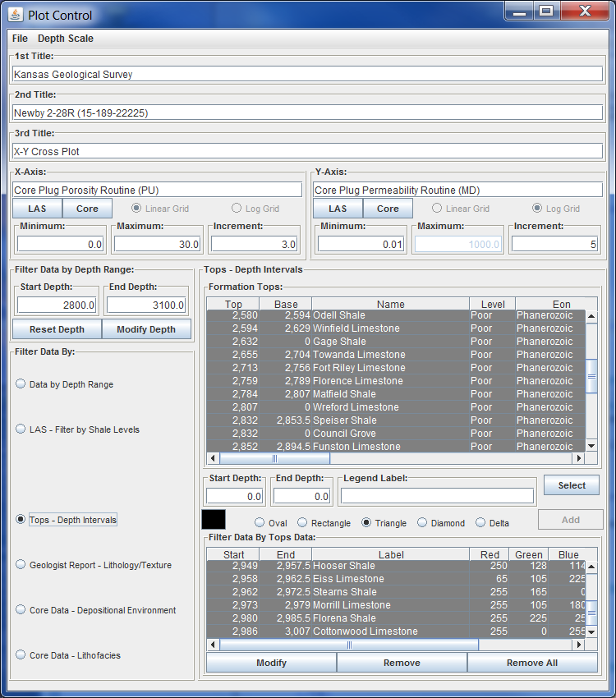Click the Legend Label text field
Viewport: 616px width, 698px height.
[x=438, y=496]
